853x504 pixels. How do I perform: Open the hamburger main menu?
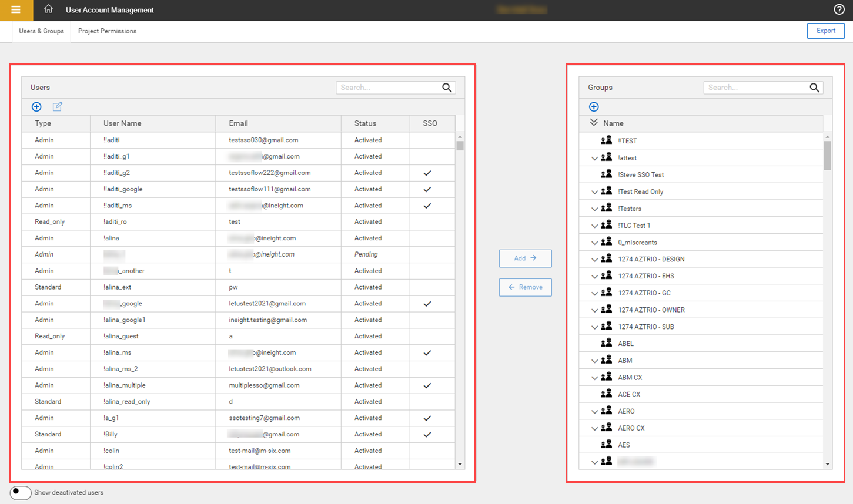[16, 10]
